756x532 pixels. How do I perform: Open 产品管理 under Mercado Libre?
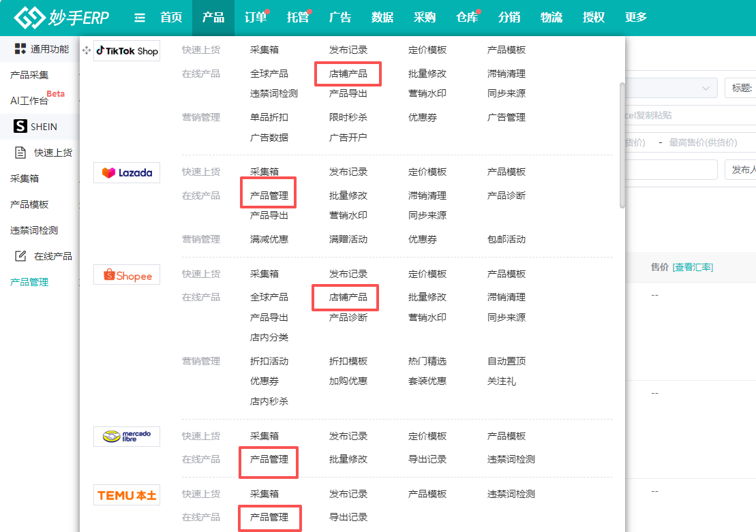pos(269,459)
